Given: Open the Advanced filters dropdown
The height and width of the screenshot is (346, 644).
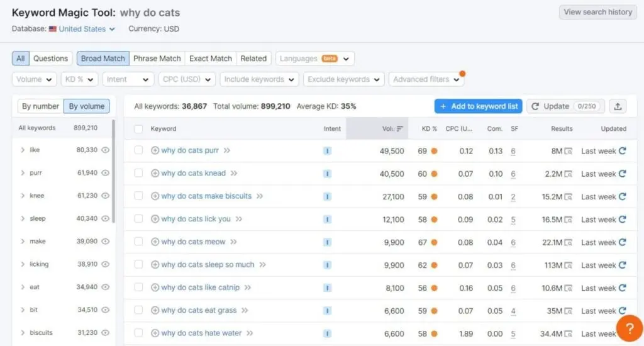Looking at the screenshot, I should [426, 79].
